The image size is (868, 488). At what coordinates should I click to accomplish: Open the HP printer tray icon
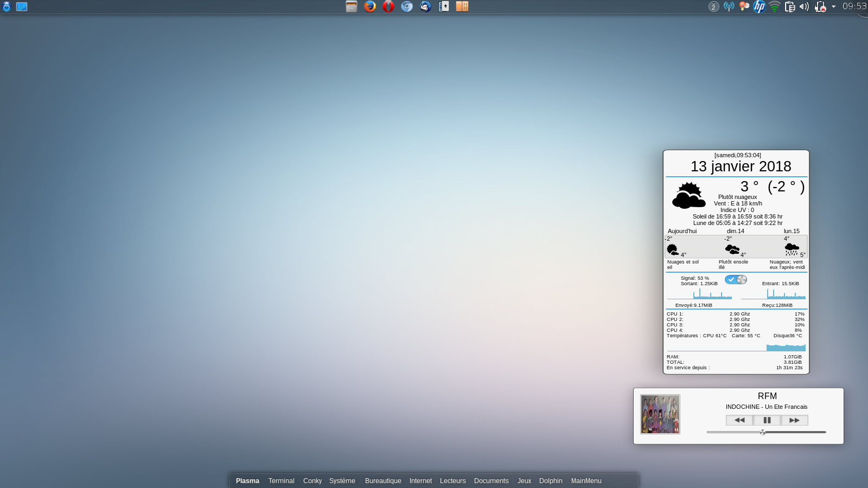click(759, 7)
